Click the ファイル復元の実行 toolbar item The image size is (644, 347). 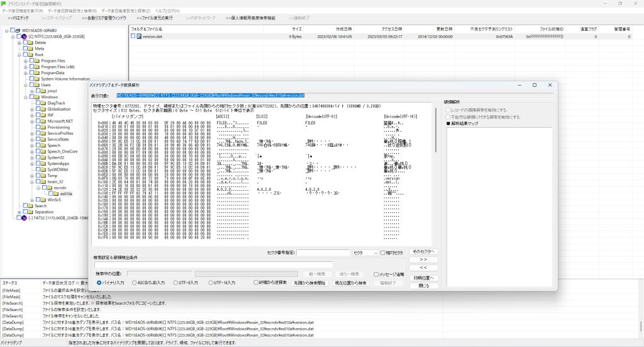(x=155, y=18)
